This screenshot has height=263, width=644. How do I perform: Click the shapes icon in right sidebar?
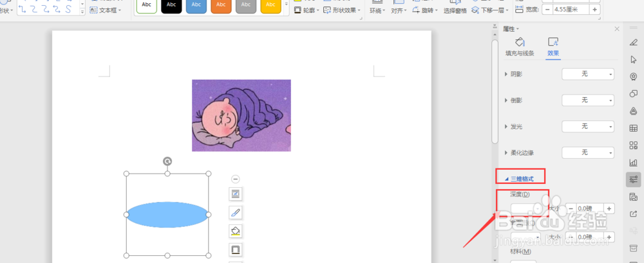click(x=633, y=93)
